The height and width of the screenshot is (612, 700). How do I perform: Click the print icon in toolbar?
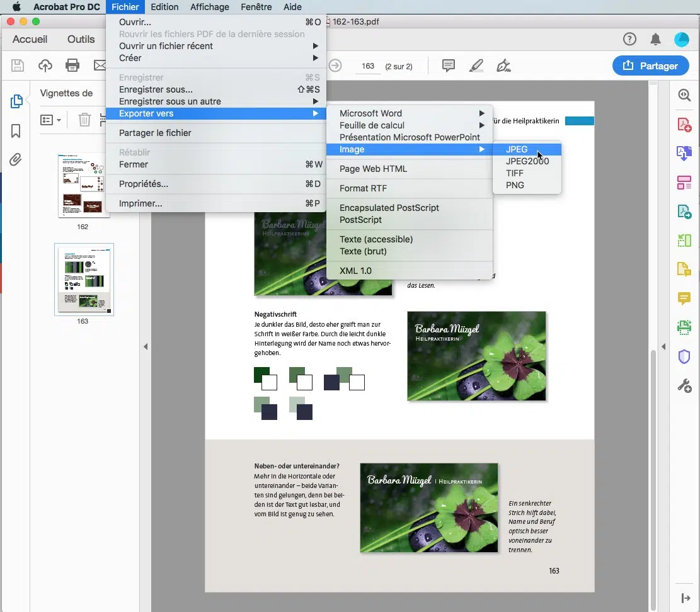pyautogui.click(x=72, y=65)
